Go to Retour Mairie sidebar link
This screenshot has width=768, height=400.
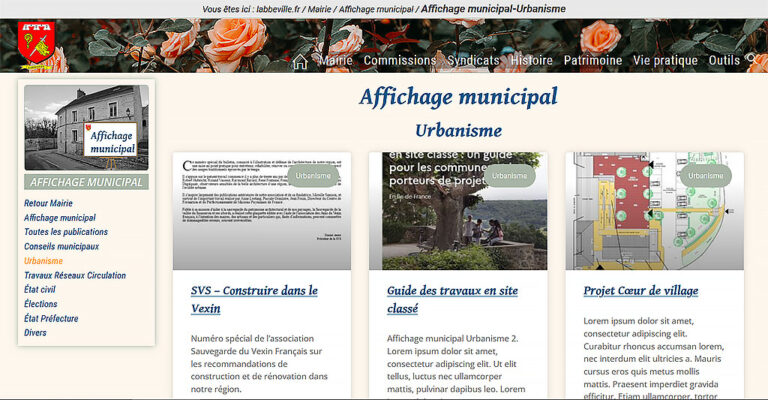(x=48, y=203)
